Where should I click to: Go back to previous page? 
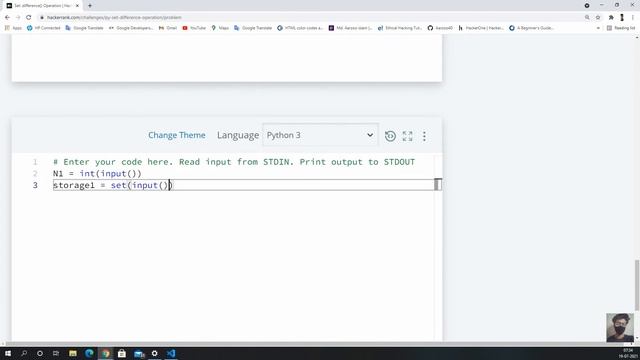click(7, 18)
